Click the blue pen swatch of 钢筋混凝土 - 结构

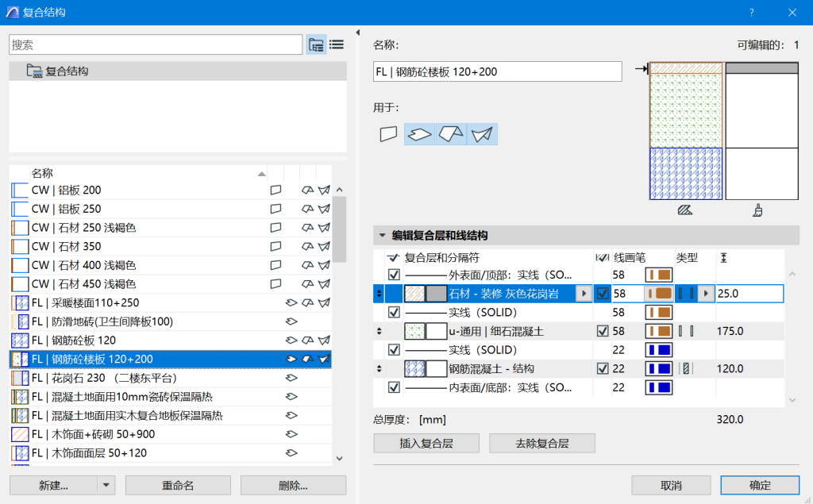coord(658,368)
